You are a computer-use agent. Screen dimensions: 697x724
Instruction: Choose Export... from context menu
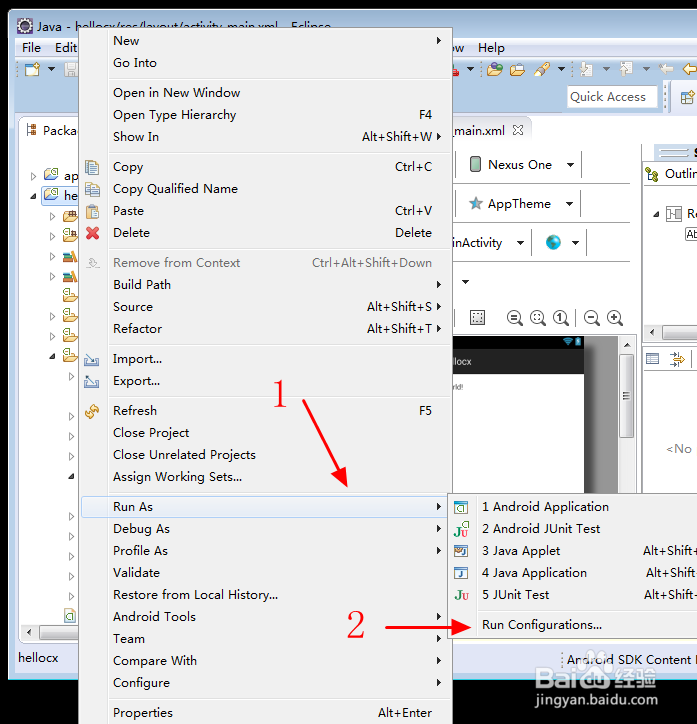[266, 381]
